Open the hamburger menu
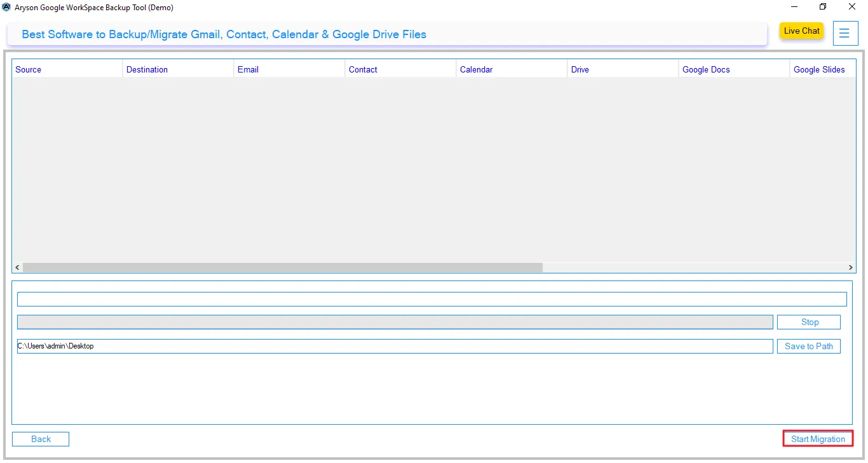The width and height of the screenshot is (868, 463). click(x=845, y=33)
